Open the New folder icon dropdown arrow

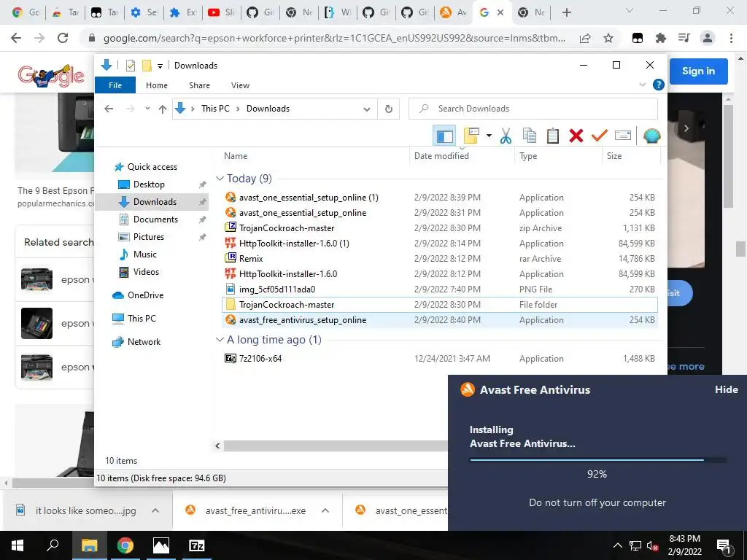tap(489, 136)
